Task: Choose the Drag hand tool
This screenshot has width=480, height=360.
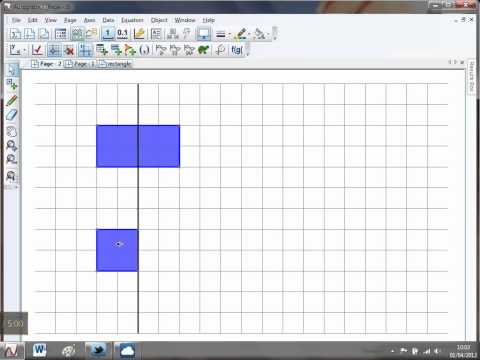Action: (12, 132)
